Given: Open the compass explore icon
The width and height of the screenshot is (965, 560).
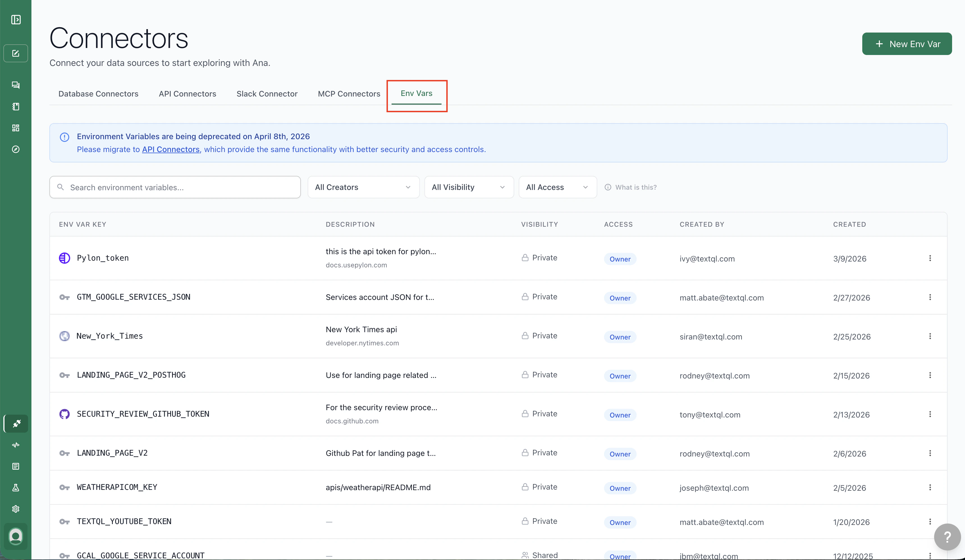Looking at the screenshot, I should tap(16, 149).
